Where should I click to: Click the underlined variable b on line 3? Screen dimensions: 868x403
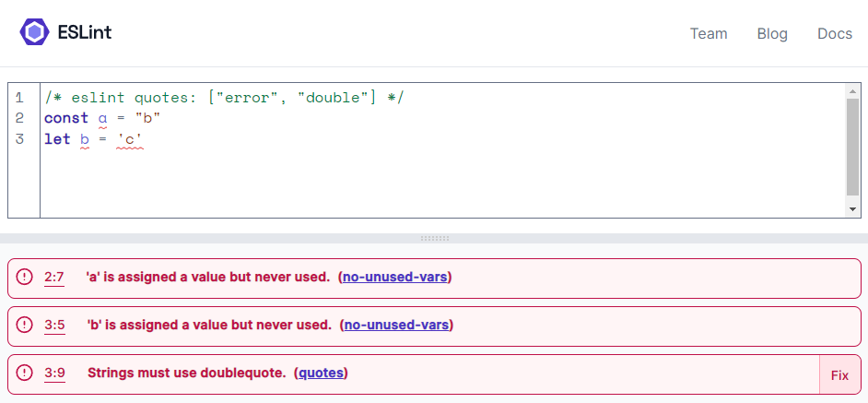85,139
